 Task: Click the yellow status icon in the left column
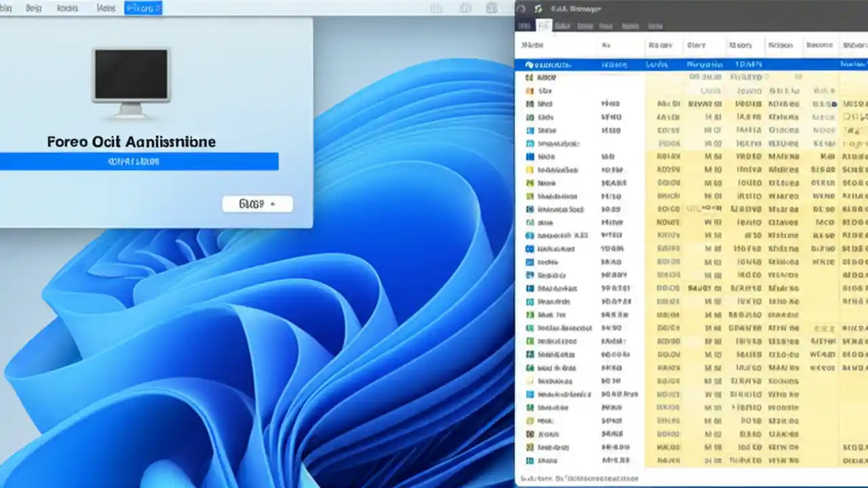[530, 169]
